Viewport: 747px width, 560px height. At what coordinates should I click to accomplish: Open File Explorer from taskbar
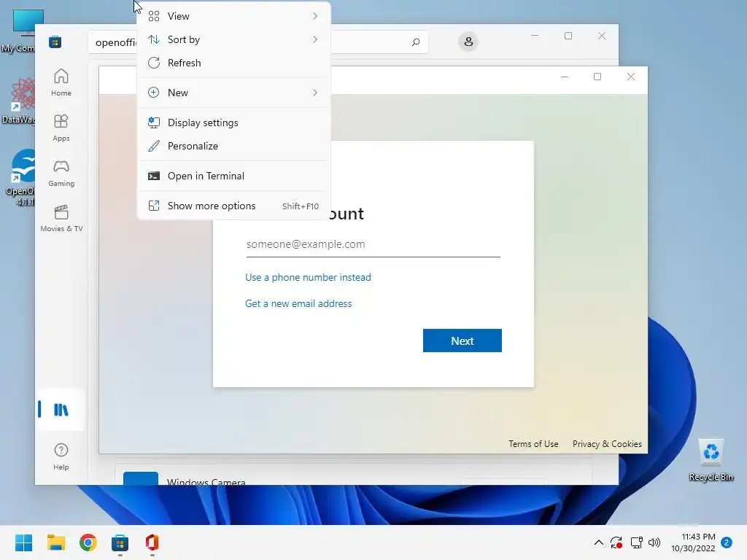[55, 542]
